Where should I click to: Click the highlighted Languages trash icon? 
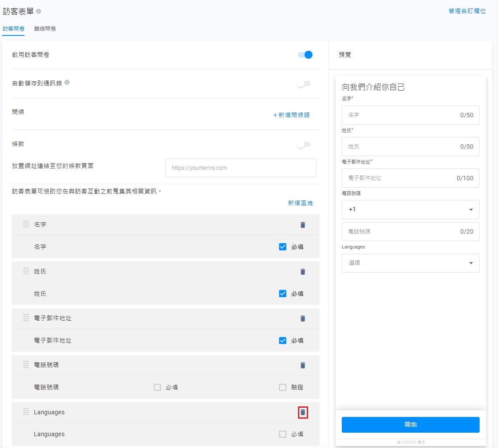coord(303,412)
